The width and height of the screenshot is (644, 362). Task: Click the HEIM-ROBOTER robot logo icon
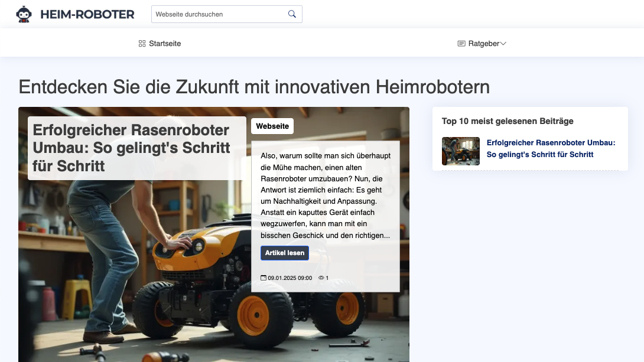pyautogui.click(x=24, y=14)
